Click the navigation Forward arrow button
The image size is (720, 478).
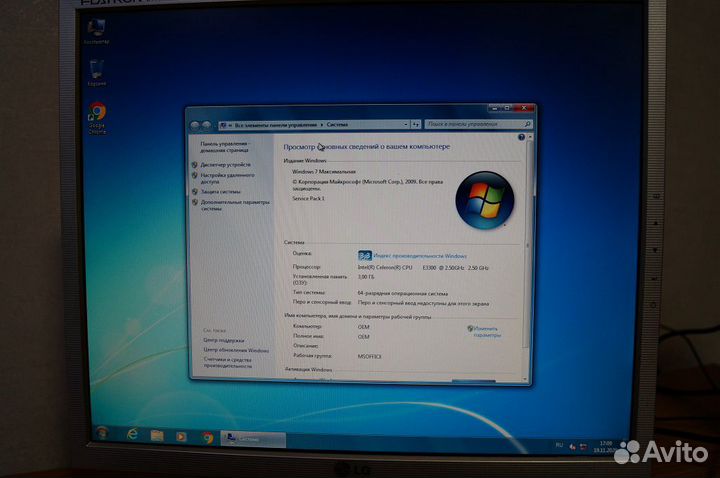(x=206, y=125)
